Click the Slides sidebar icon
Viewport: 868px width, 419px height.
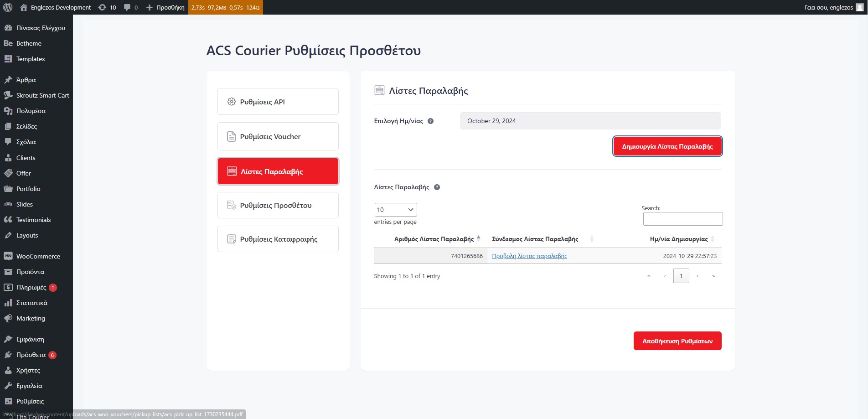pyautogui.click(x=8, y=204)
